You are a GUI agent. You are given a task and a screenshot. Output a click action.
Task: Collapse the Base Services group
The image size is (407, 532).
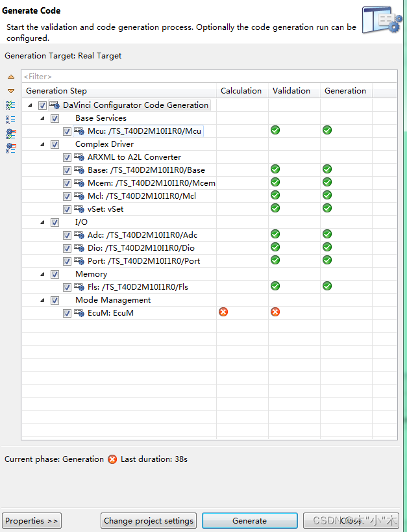coord(42,118)
